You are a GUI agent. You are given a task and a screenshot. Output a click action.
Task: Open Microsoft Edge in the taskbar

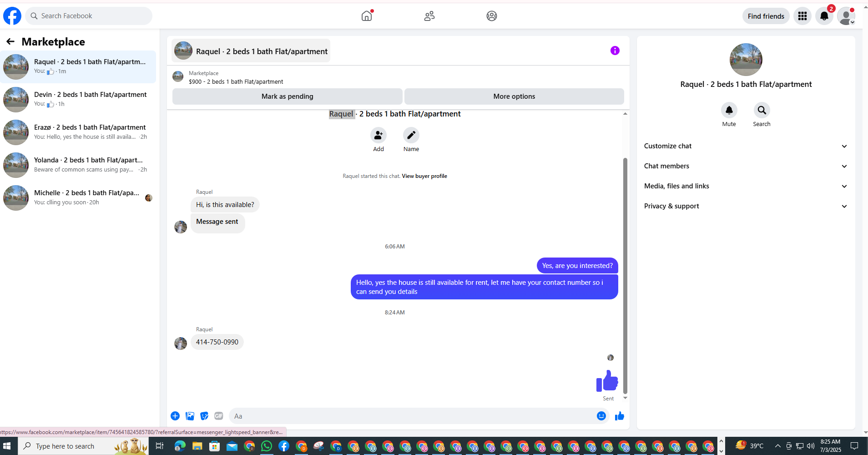(180, 446)
